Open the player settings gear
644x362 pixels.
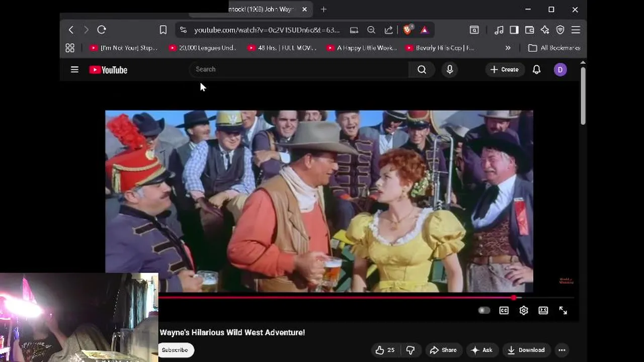[524, 310]
